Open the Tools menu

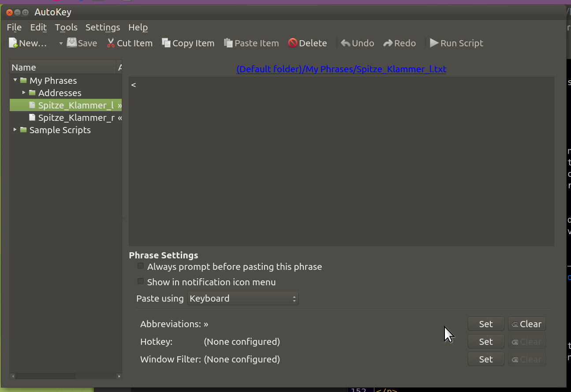point(66,27)
